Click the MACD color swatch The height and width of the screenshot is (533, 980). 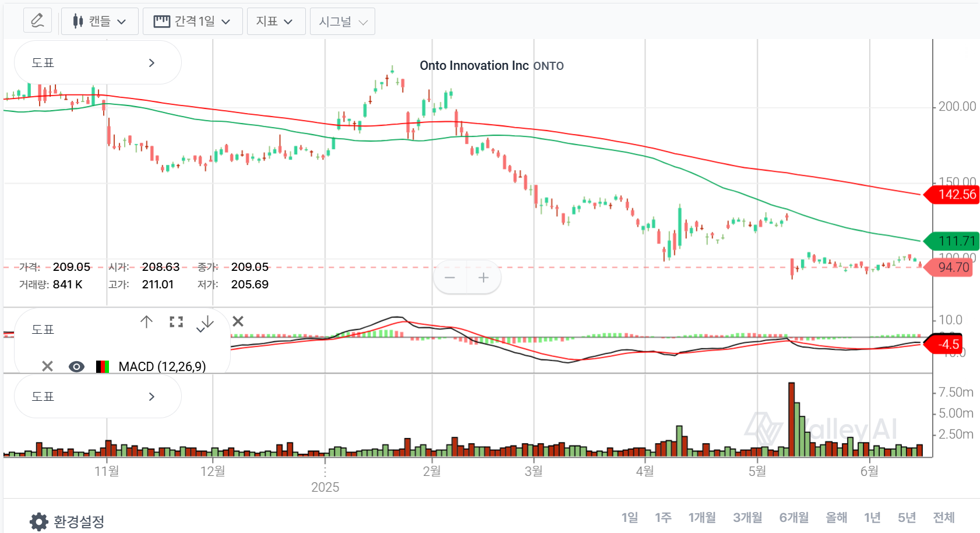pyautogui.click(x=103, y=366)
